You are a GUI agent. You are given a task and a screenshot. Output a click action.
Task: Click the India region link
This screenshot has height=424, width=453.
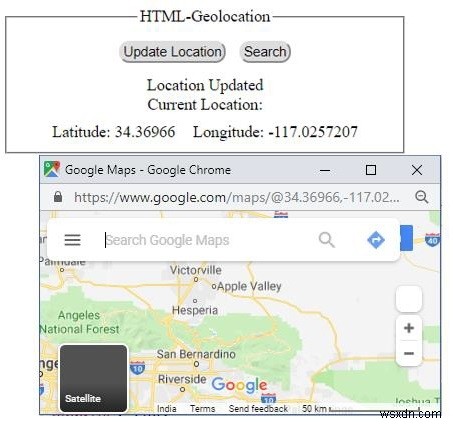click(167, 409)
